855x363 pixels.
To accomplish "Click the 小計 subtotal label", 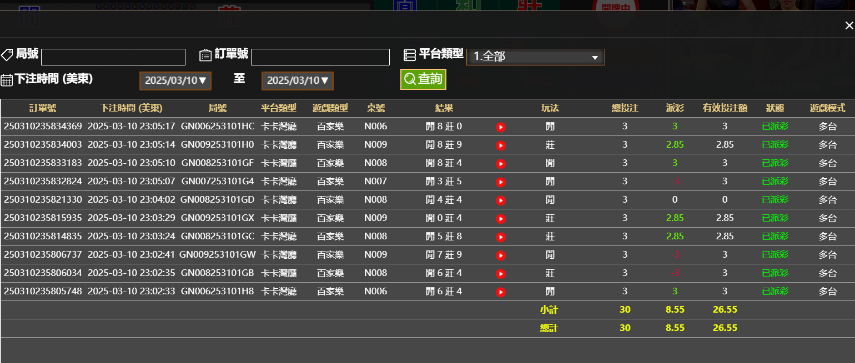I will (x=550, y=310).
